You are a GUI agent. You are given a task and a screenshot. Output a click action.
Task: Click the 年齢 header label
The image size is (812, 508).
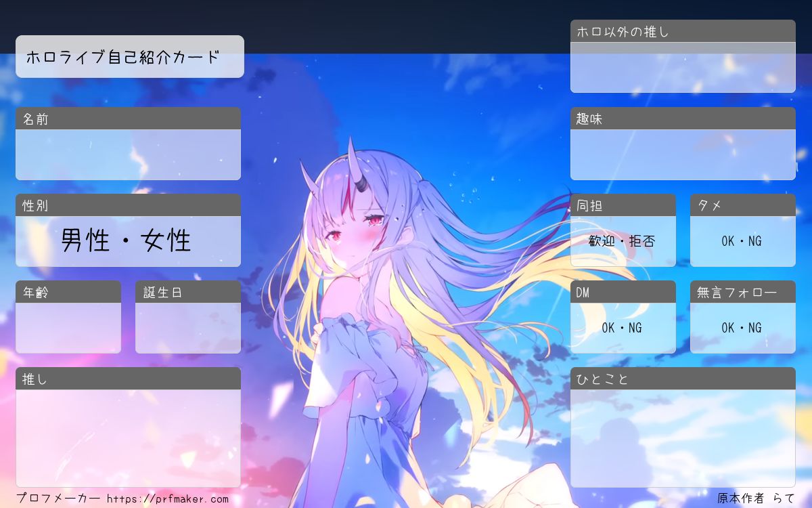pyautogui.click(x=35, y=293)
